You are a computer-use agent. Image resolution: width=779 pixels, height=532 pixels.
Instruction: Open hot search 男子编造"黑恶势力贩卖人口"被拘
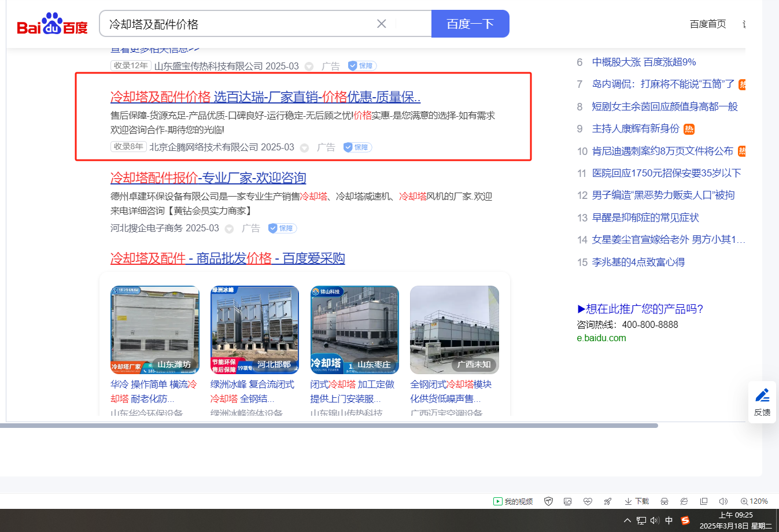pos(663,195)
